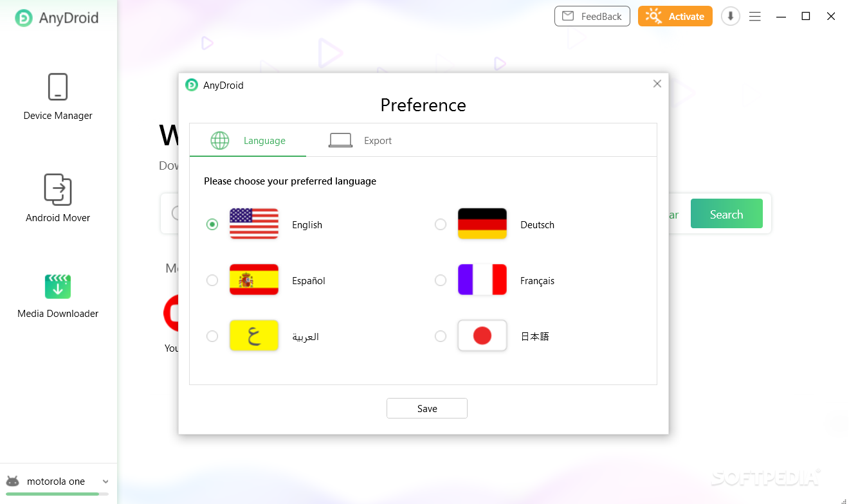The height and width of the screenshot is (504, 849).
Task: Switch to the Language tab
Action: tap(248, 140)
